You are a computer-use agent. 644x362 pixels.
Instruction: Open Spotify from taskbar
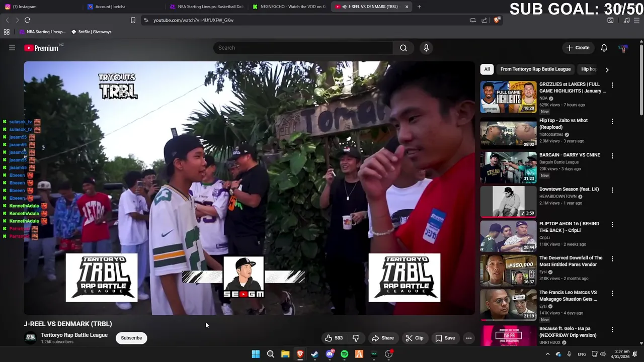(344, 354)
